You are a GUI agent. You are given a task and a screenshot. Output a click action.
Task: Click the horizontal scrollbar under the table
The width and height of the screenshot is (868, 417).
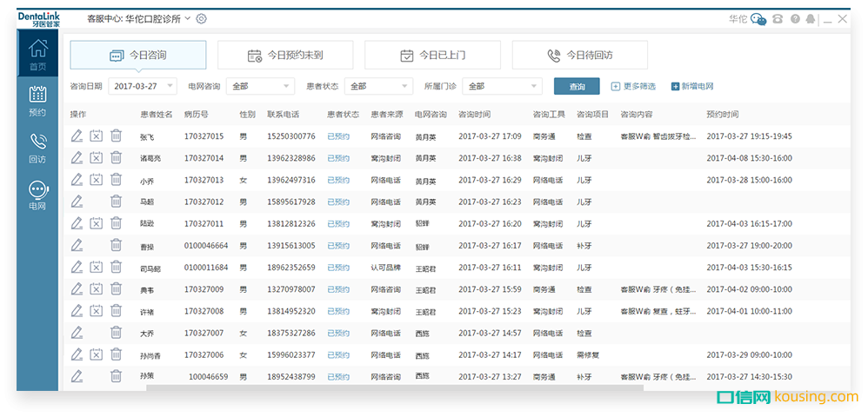pos(395,387)
